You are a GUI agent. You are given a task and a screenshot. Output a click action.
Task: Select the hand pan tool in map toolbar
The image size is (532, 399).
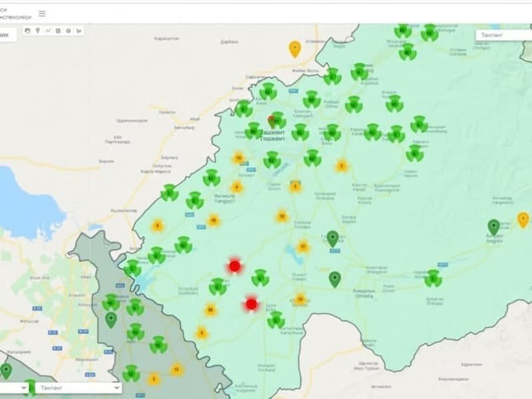click(27, 31)
